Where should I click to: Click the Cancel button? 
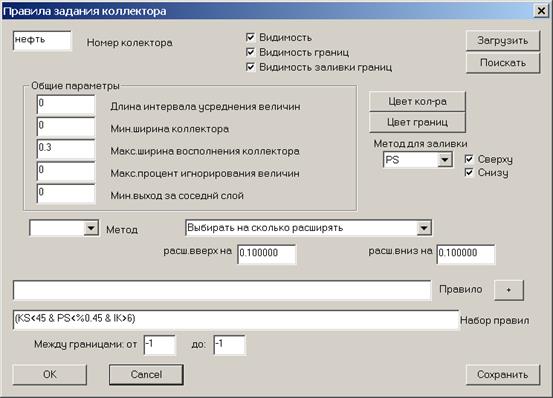146,374
